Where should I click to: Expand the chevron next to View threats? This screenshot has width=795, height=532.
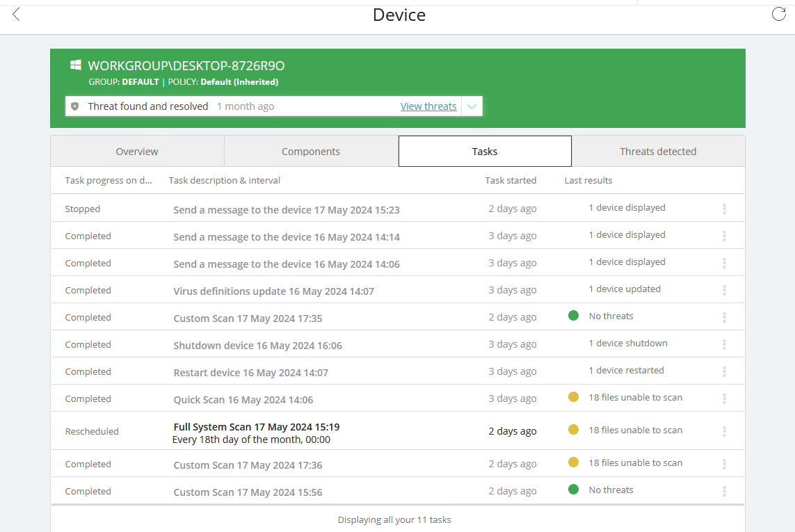[472, 106]
